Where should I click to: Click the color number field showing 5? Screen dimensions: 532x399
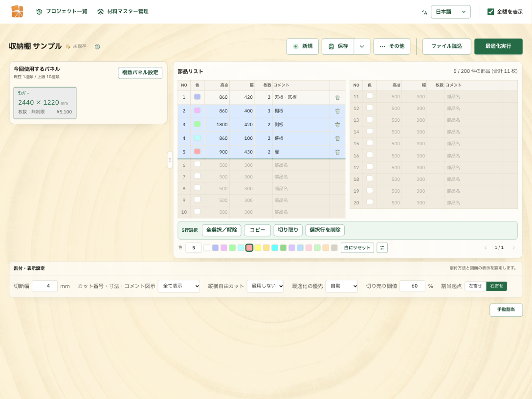point(194,248)
